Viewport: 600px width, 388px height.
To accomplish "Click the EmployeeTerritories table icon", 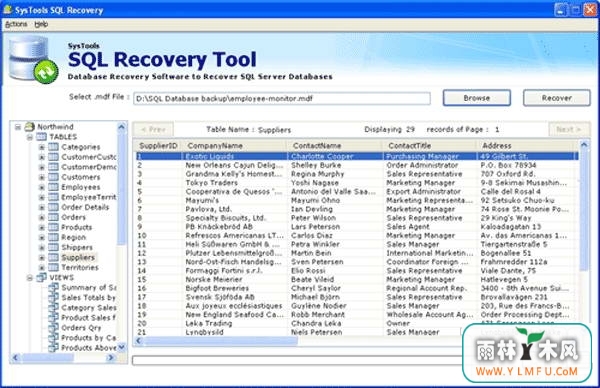I will (53, 197).
